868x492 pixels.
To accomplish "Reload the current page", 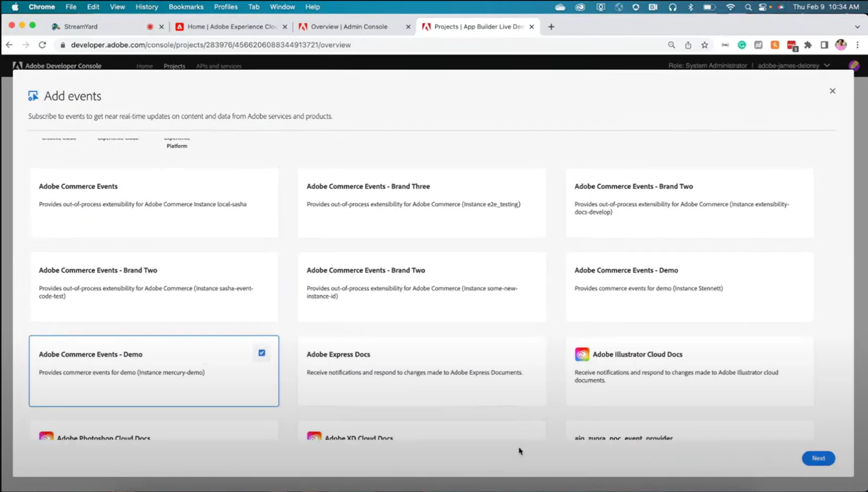I will click(x=42, y=45).
